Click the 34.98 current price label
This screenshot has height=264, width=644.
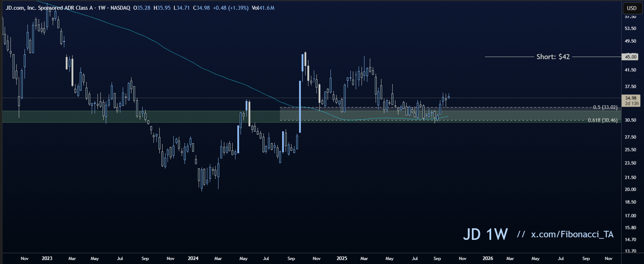tap(630, 98)
